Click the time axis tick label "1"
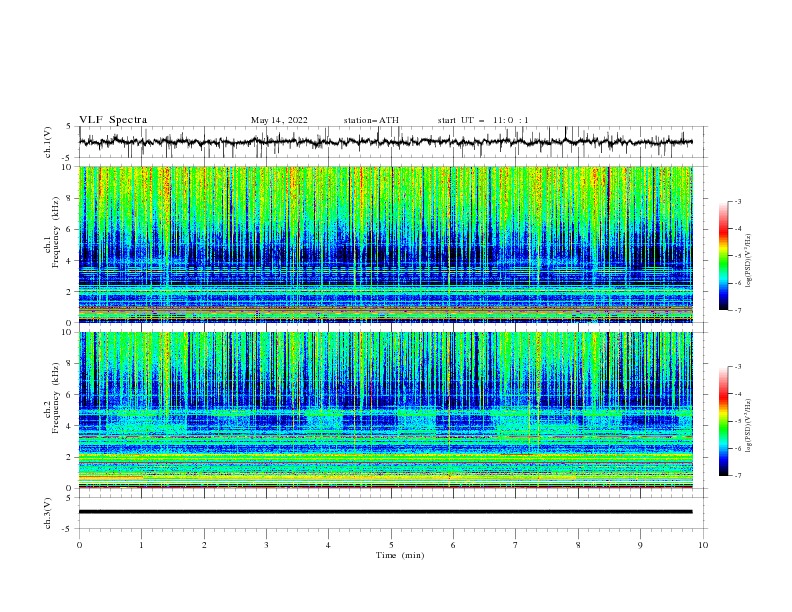The height and width of the screenshot is (612, 792). 141,545
